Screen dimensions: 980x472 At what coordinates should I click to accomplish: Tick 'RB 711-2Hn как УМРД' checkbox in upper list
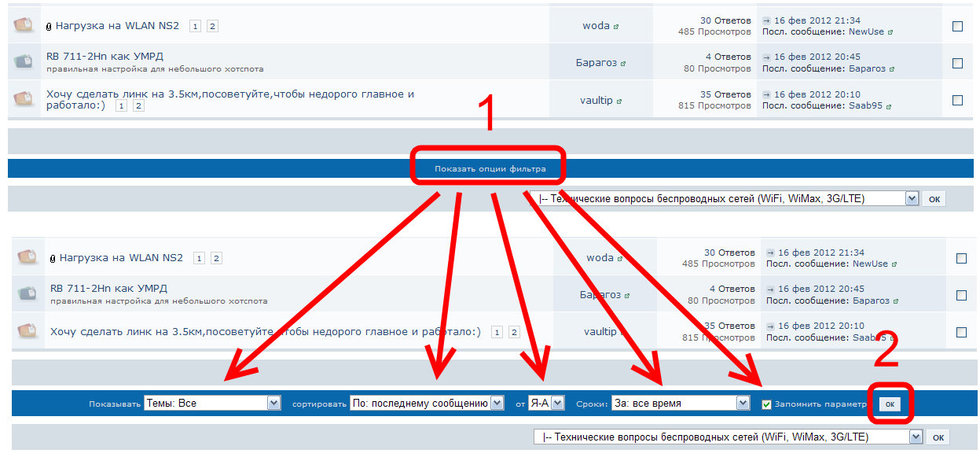click(957, 63)
